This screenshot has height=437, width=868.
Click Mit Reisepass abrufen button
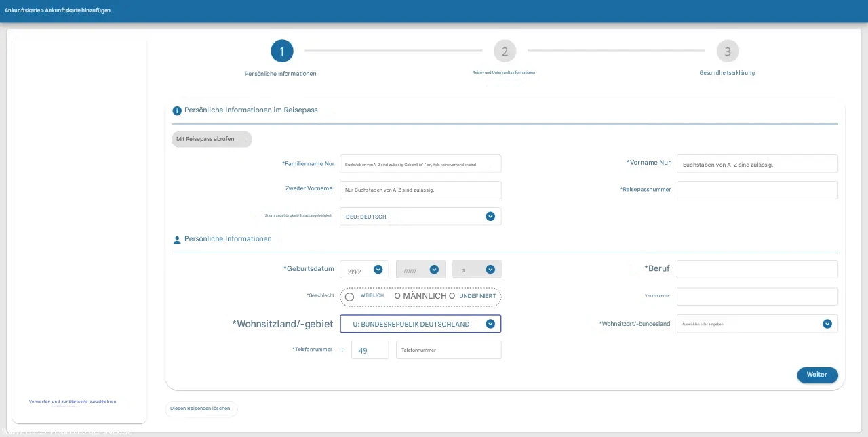[x=212, y=139]
